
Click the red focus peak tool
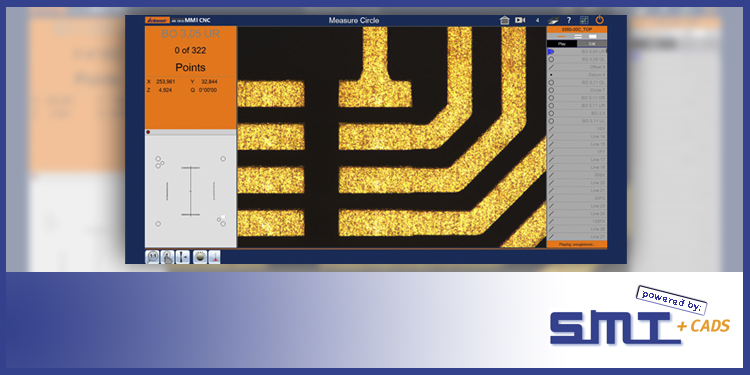[215, 257]
